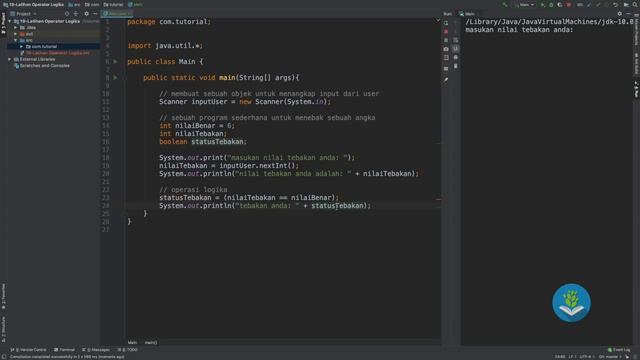Image resolution: width=640 pixels, height=360 pixels.
Task: Click the LF line separator selector in the status bar
Action: pos(572,357)
